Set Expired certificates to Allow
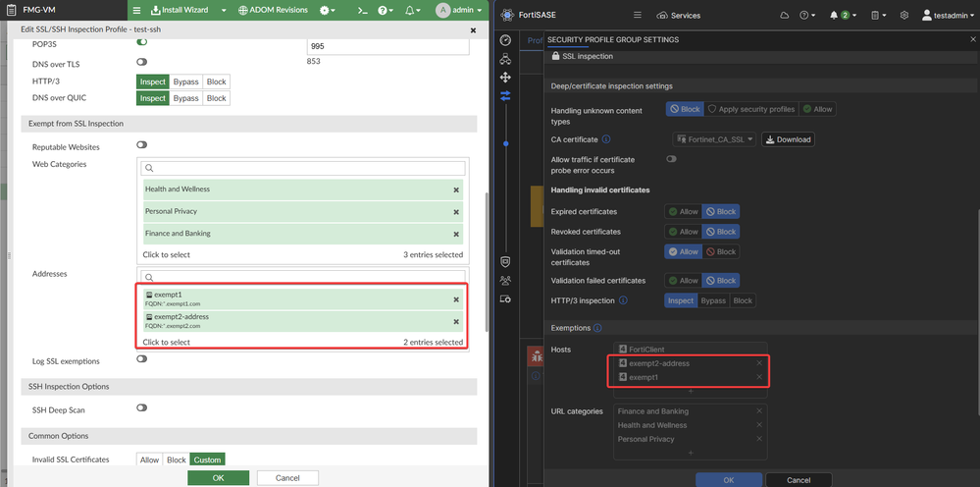980x487 pixels. [x=683, y=211]
